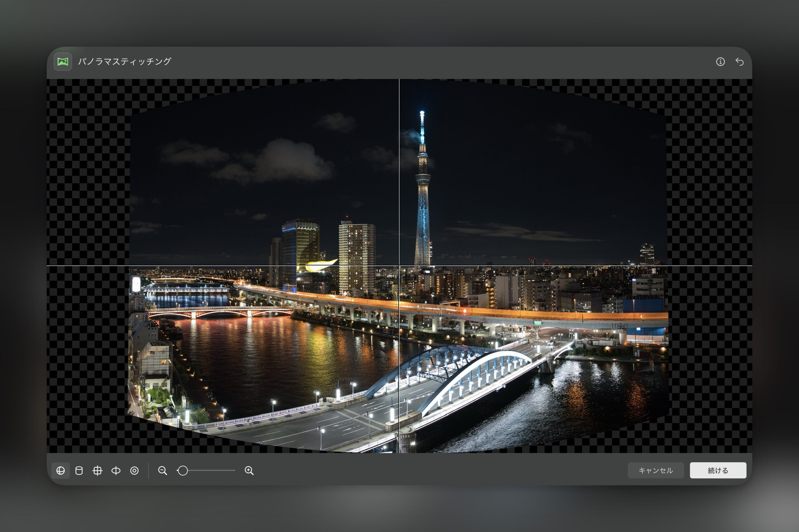
Task: Click the zoom in magnifier icon
Action: 249,471
